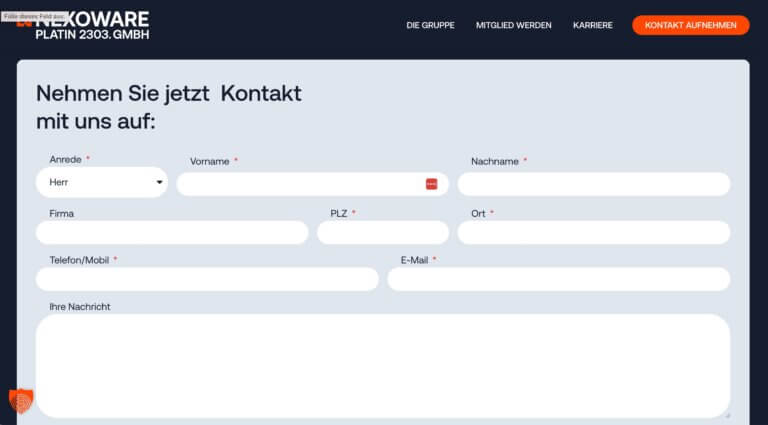The width and height of the screenshot is (768, 425).
Task: Click the Kontakt aufnehmen button
Action: coord(691,25)
